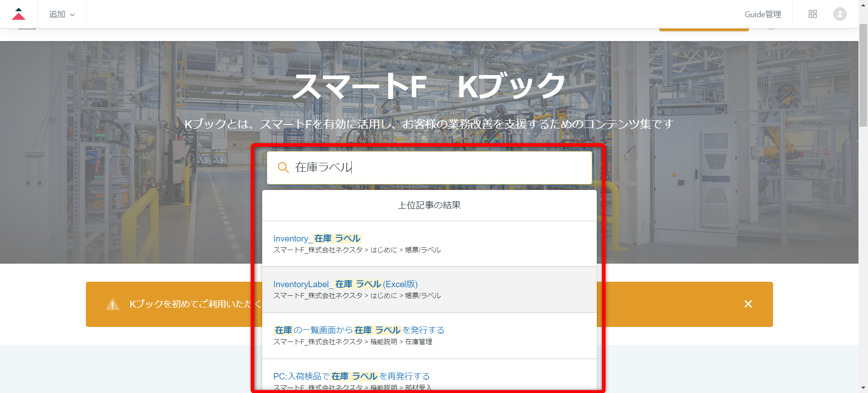Click the warning triangle icon in banner

[x=113, y=304]
